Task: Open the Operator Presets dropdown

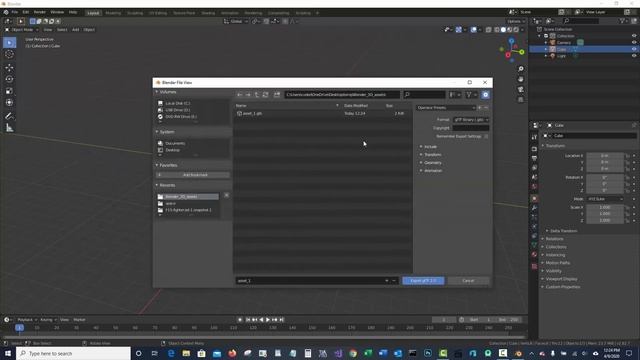Action: (446, 108)
